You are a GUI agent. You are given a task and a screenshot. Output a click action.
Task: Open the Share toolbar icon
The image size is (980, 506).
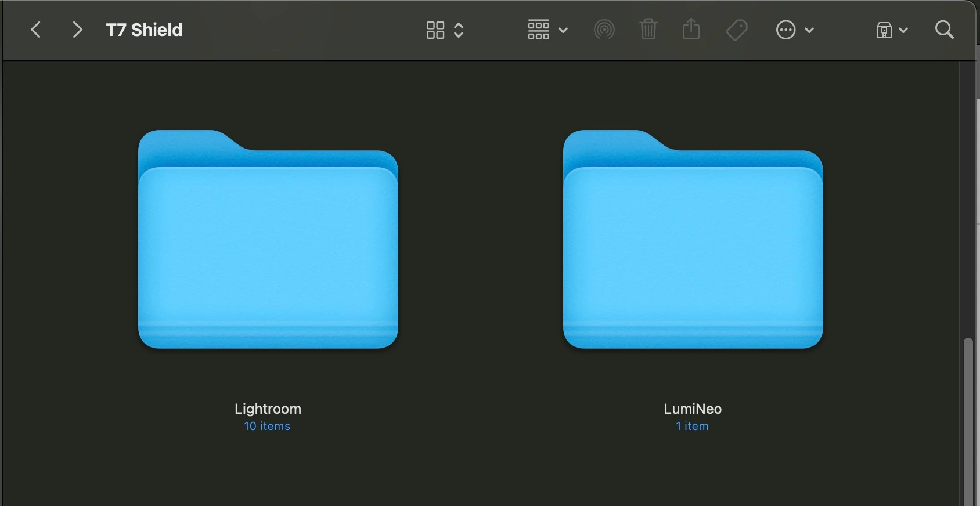(x=691, y=28)
